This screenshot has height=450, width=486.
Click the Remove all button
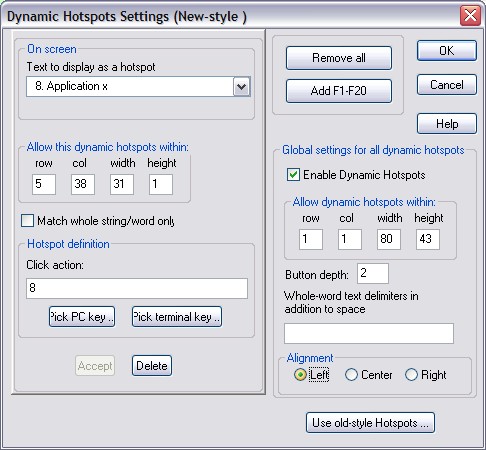click(x=339, y=58)
